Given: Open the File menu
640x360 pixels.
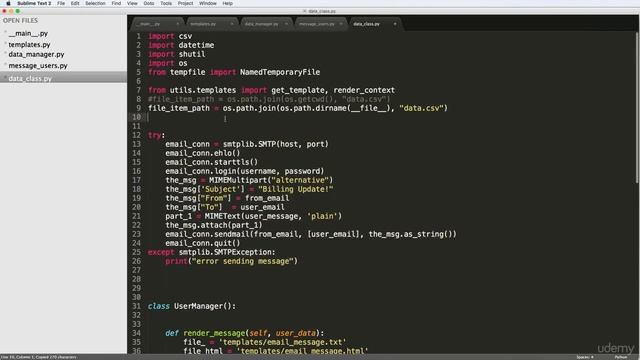Looking at the screenshot, I should (61, 3).
